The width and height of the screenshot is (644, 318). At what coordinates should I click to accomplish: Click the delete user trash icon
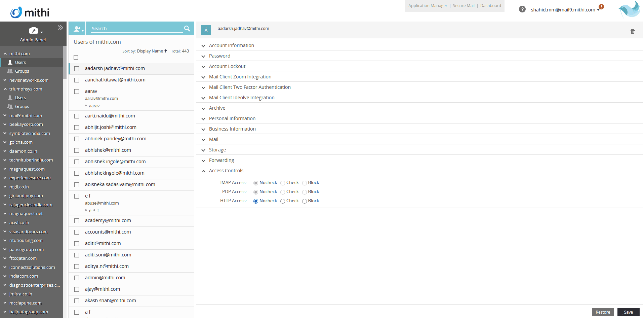point(633,32)
